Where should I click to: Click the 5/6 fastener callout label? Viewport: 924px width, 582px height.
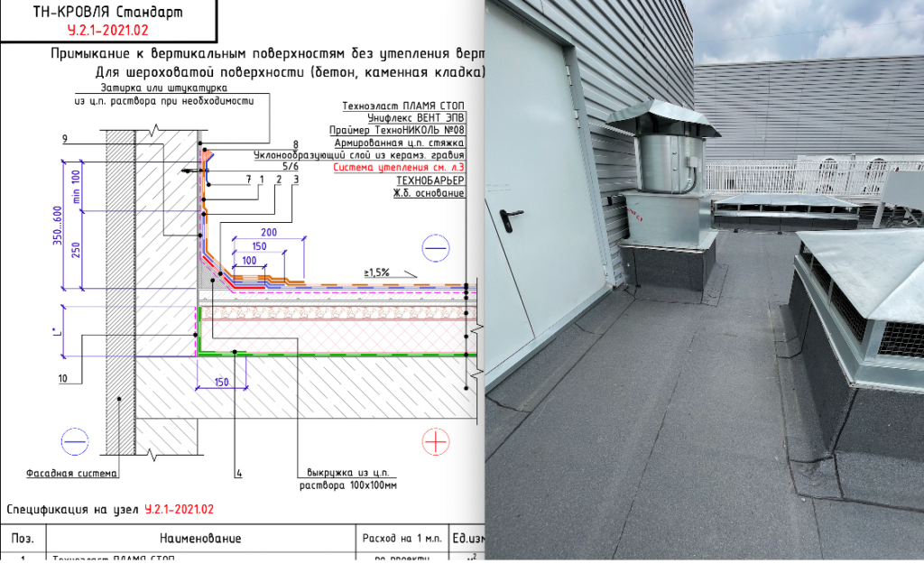coord(290,167)
